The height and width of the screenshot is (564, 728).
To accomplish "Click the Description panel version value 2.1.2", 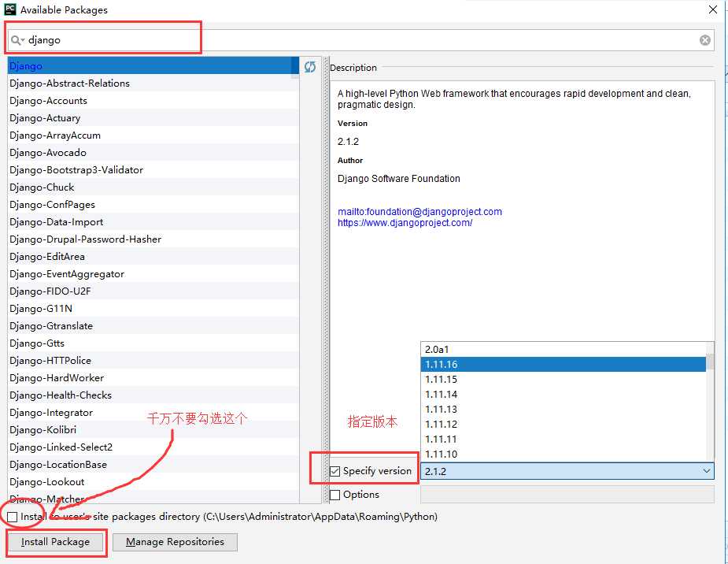I will pyautogui.click(x=348, y=142).
